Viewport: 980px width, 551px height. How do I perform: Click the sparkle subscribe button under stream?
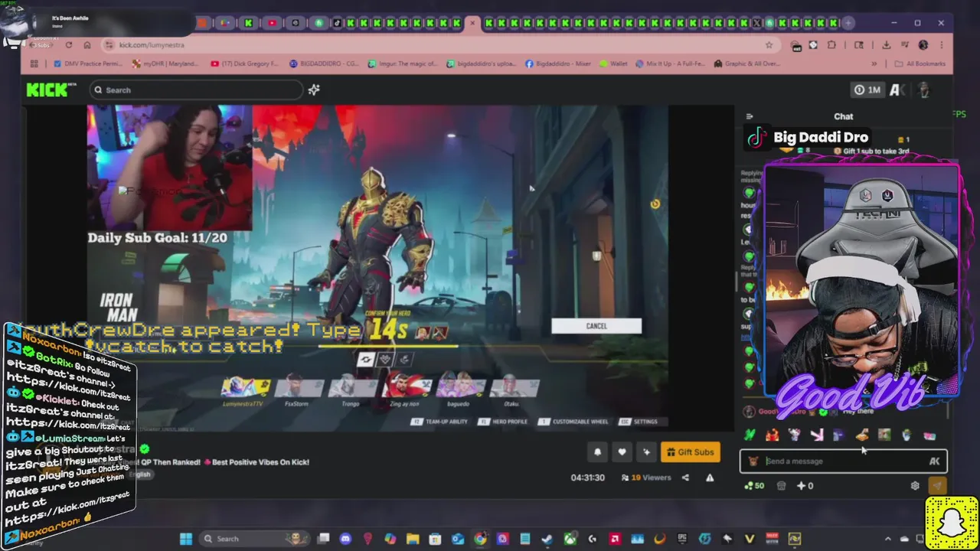tap(646, 452)
